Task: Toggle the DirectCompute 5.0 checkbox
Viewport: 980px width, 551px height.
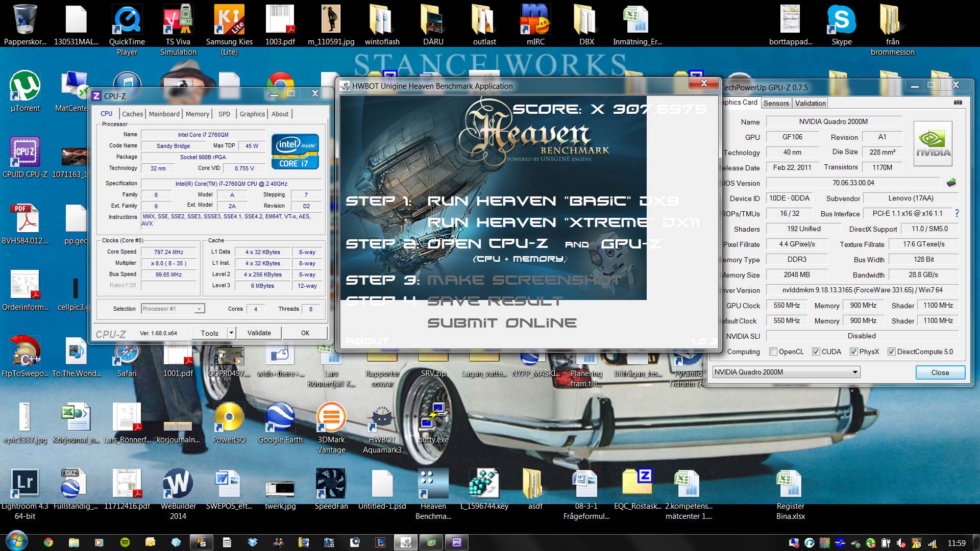Action: (891, 352)
